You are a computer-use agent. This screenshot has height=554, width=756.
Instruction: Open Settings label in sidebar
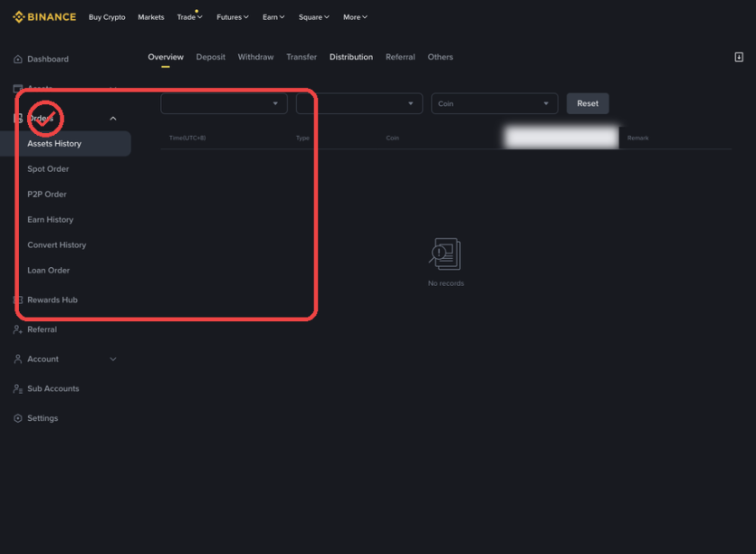[43, 418]
